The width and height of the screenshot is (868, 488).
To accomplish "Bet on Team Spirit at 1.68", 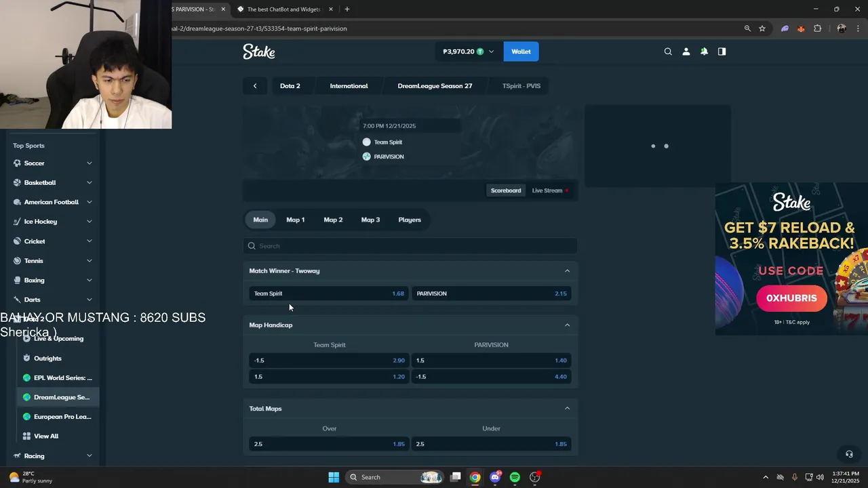I will point(329,293).
